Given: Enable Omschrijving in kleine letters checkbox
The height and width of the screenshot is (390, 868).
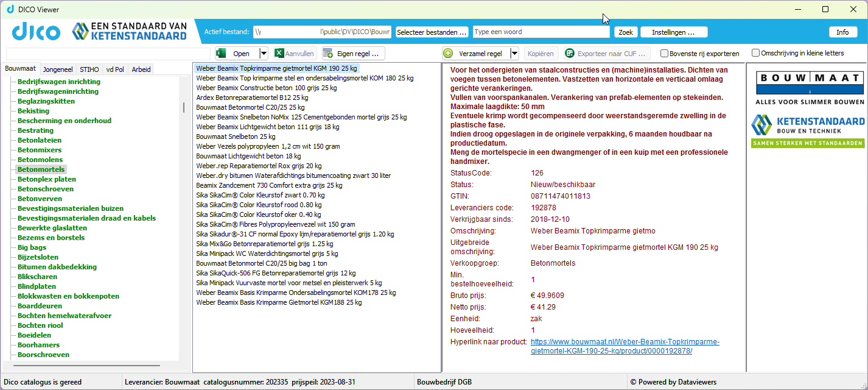Looking at the screenshot, I should click(x=755, y=53).
